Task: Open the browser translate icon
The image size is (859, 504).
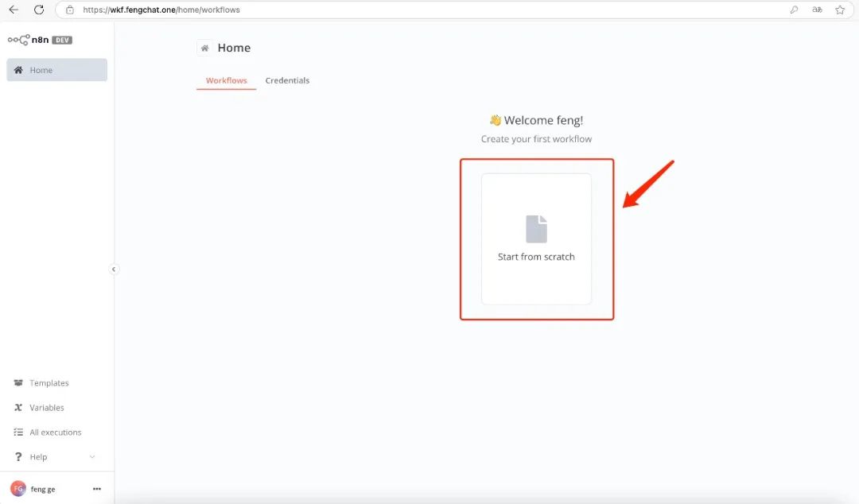Action: pyautogui.click(x=817, y=10)
